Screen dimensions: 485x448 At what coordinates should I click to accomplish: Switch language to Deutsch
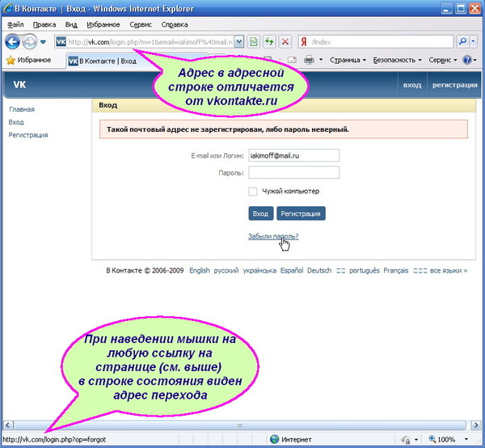coord(319,270)
